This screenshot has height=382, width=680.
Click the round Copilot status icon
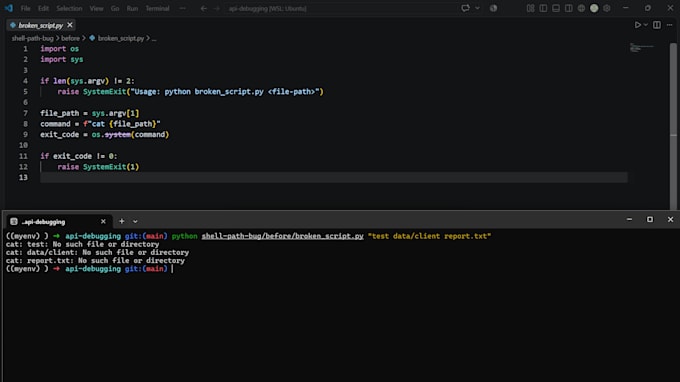[494, 8]
